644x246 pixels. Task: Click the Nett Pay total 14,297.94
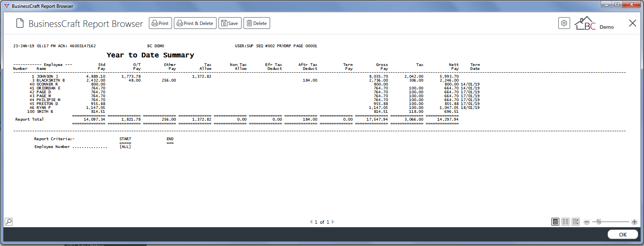point(448,119)
